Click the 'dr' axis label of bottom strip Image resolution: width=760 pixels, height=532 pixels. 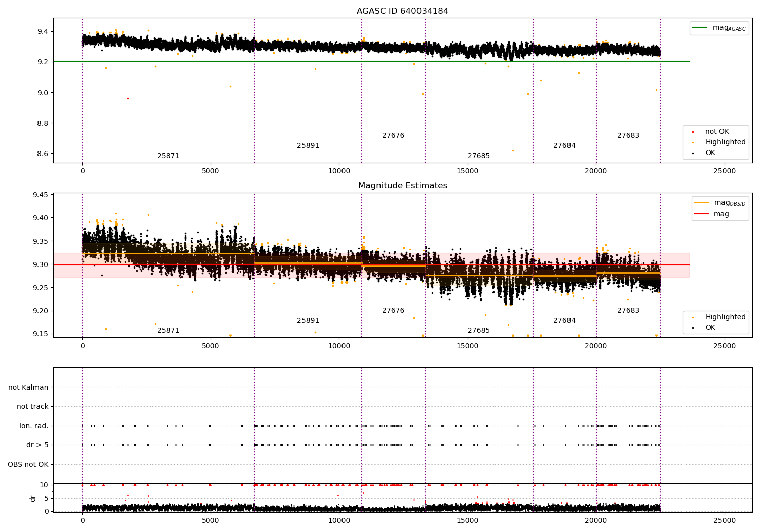[33, 498]
